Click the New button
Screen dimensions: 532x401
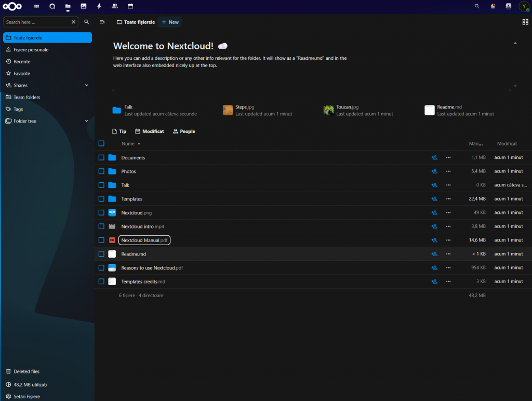170,22
